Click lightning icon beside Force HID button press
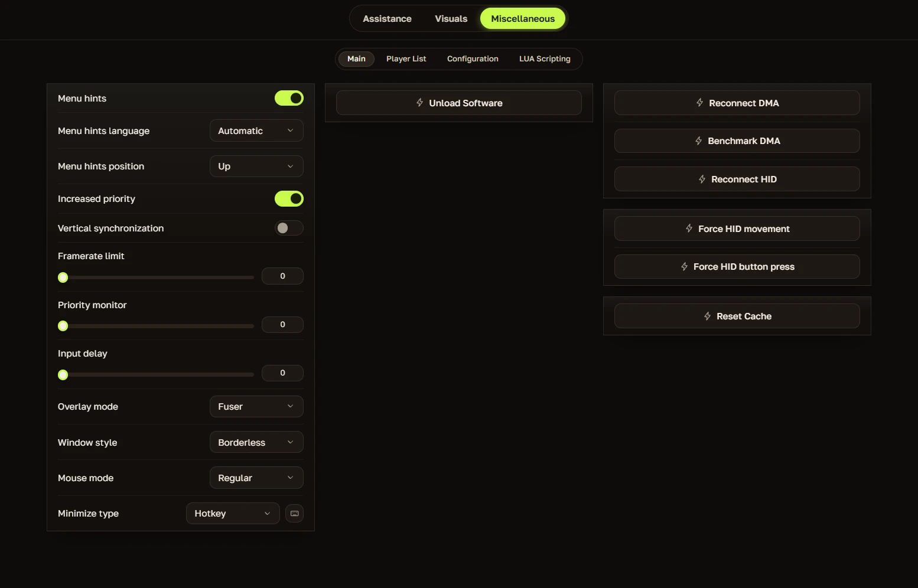 (x=684, y=267)
